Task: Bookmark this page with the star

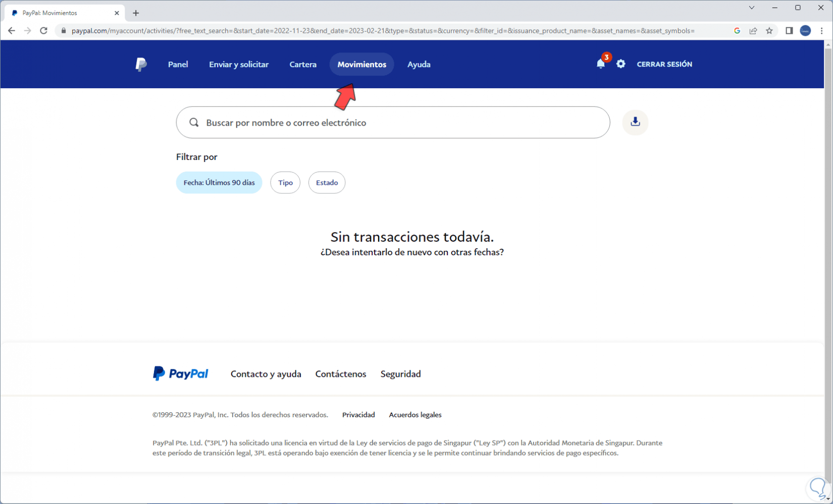Action: click(769, 31)
